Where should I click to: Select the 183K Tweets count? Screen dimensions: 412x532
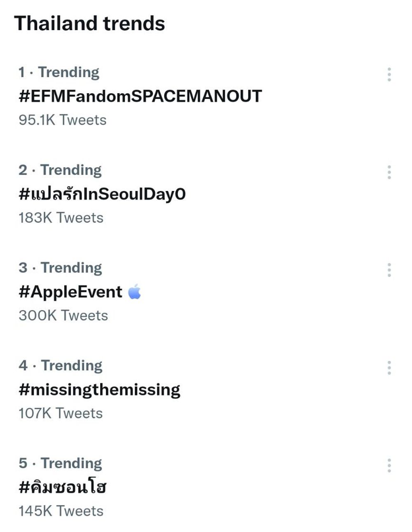(61, 218)
